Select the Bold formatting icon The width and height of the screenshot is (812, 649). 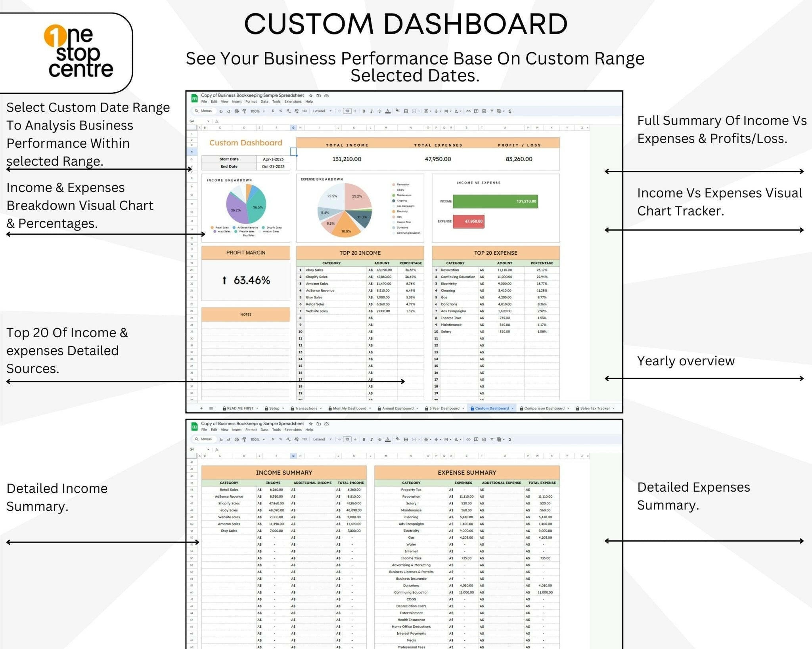click(363, 111)
